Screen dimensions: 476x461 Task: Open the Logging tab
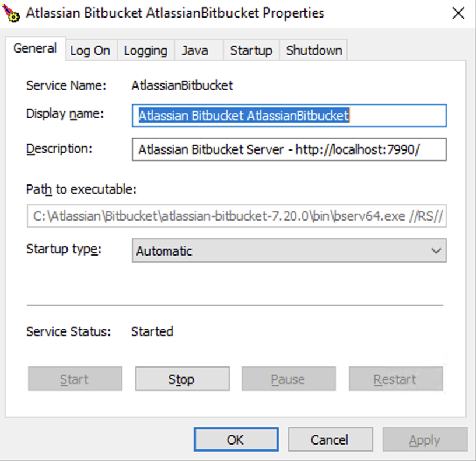[x=145, y=50]
